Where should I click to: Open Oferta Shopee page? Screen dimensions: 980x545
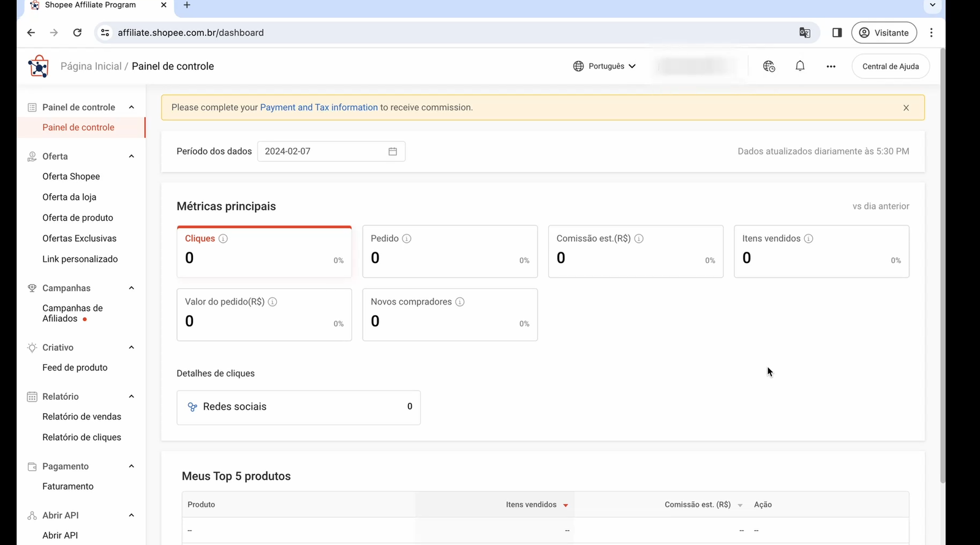coord(71,177)
